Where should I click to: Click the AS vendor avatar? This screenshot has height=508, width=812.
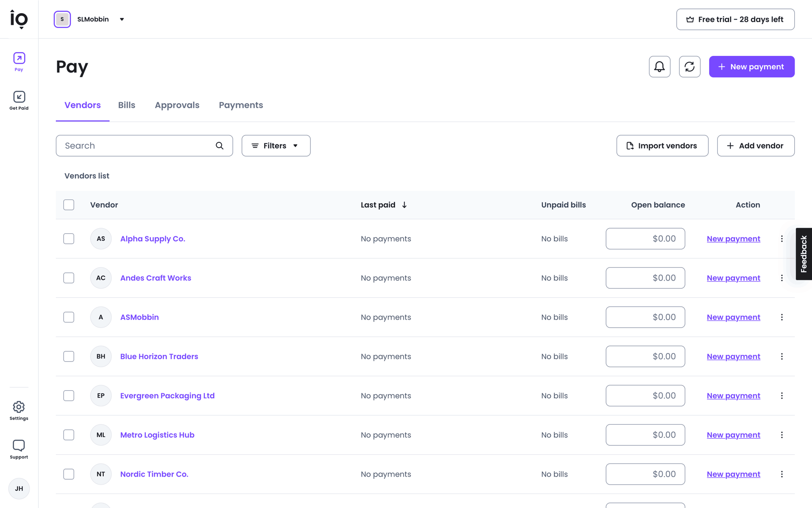(x=101, y=239)
